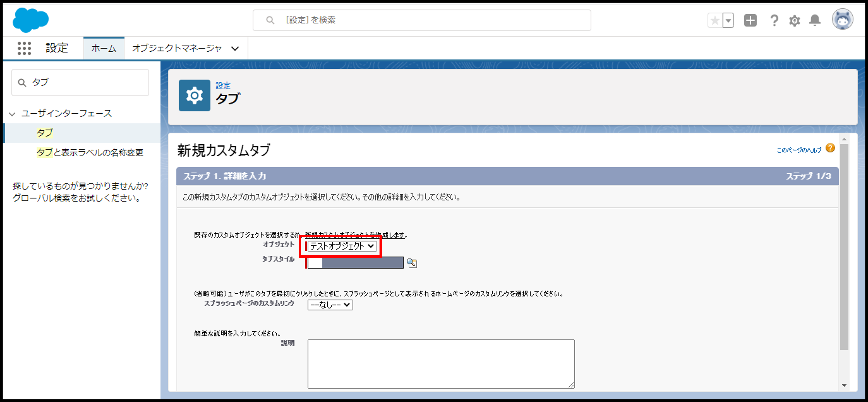This screenshot has height=402, width=868.
Task: Open the notifications bell
Action: click(814, 21)
